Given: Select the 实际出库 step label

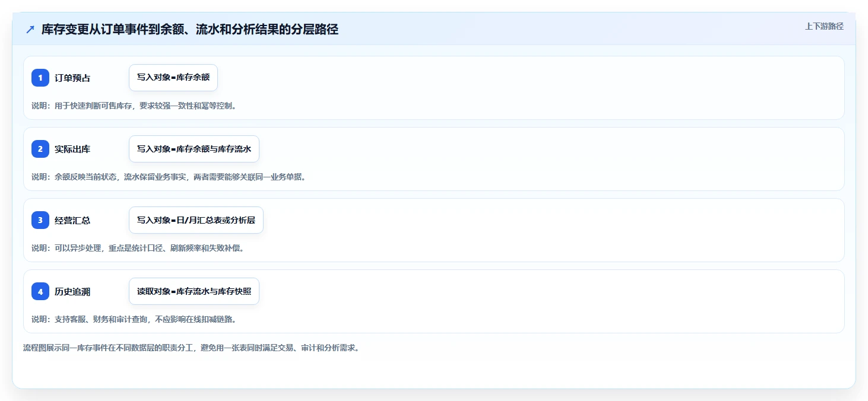Looking at the screenshot, I should point(72,149).
